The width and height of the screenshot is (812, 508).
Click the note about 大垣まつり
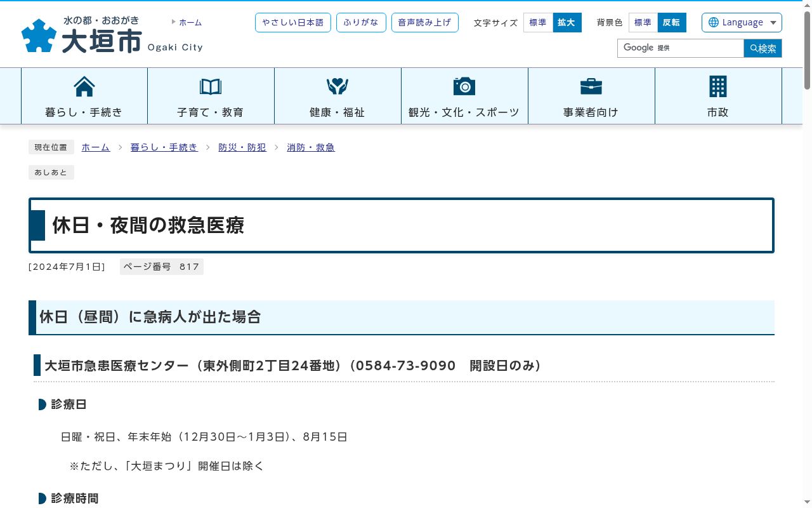pyautogui.click(x=167, y=466)
